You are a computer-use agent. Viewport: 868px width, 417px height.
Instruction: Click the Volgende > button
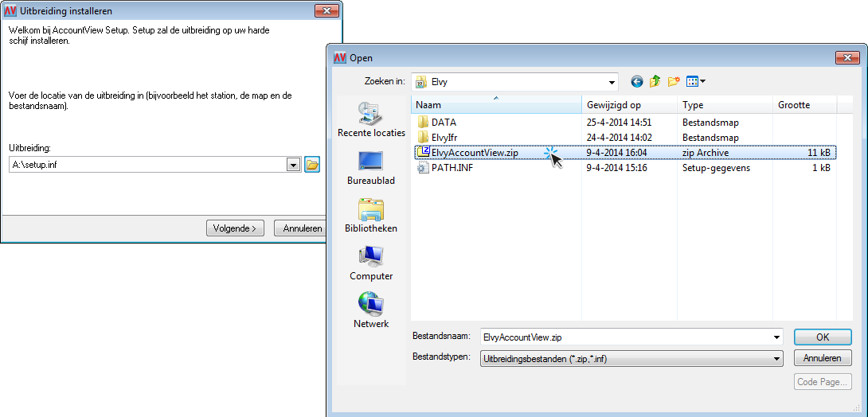point(235,228)
